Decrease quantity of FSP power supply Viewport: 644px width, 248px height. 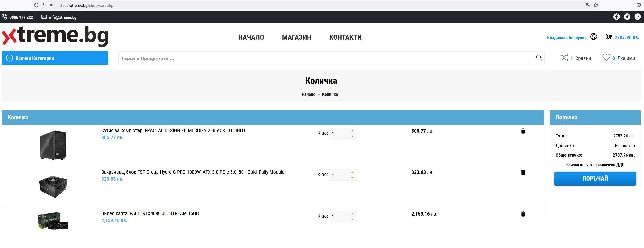pos(352,178)
